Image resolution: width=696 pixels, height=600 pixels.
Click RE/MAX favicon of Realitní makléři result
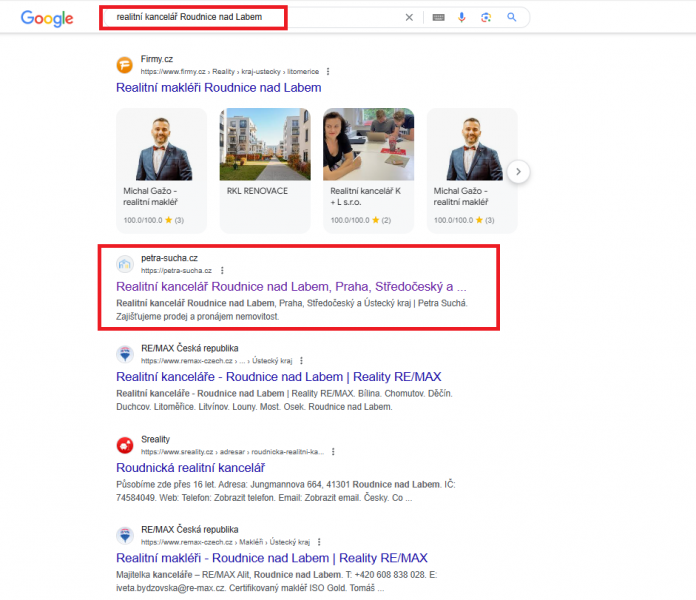125,536
